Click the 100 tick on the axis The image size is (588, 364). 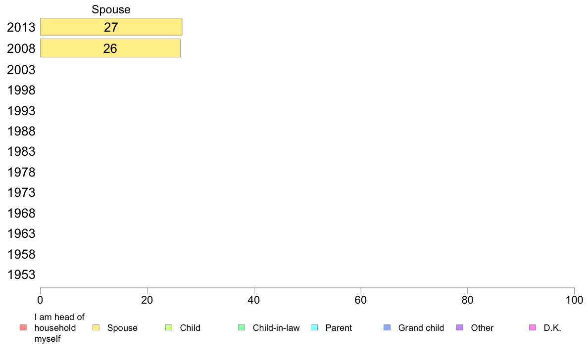(574, 300)
